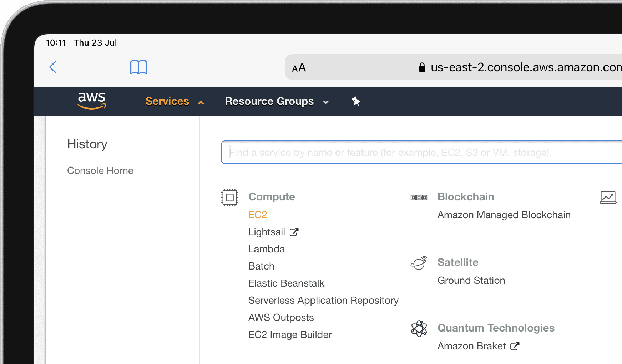The height and width of the screenshot is (364, 622).
Task: Collapse the Services menu
Action: point(167,101)
